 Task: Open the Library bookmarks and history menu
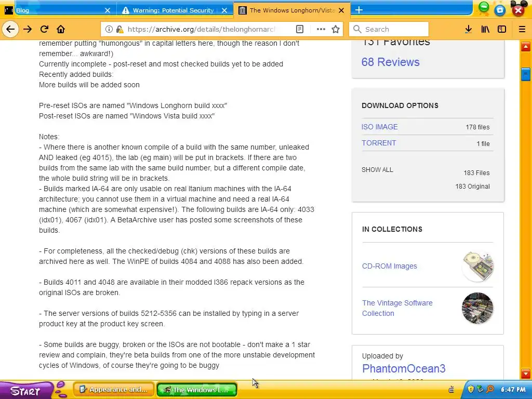pyautogui.click(x=485, y=29)
